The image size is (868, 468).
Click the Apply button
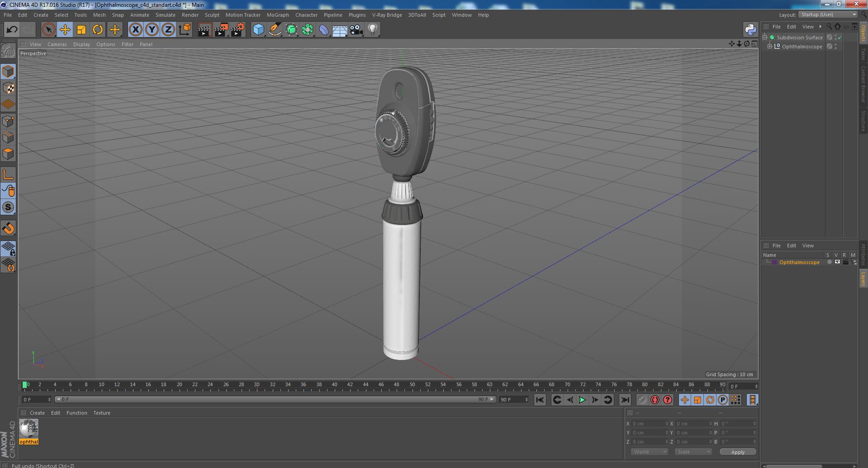tap(738, 452)
